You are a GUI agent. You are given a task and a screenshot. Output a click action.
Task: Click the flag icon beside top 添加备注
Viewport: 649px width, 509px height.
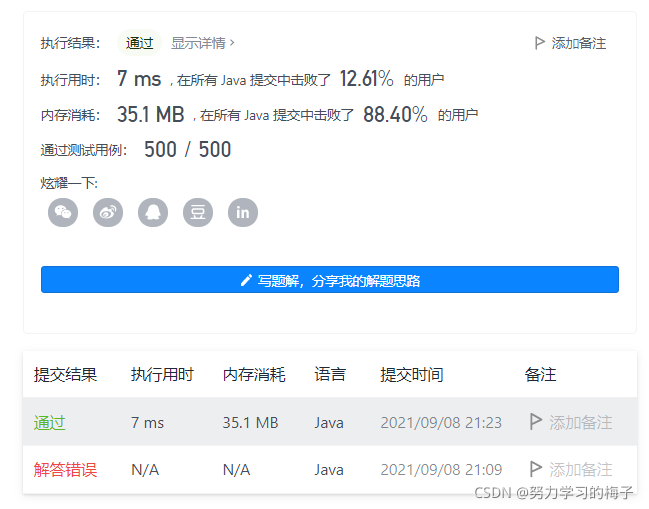click(x=539, y=43)
